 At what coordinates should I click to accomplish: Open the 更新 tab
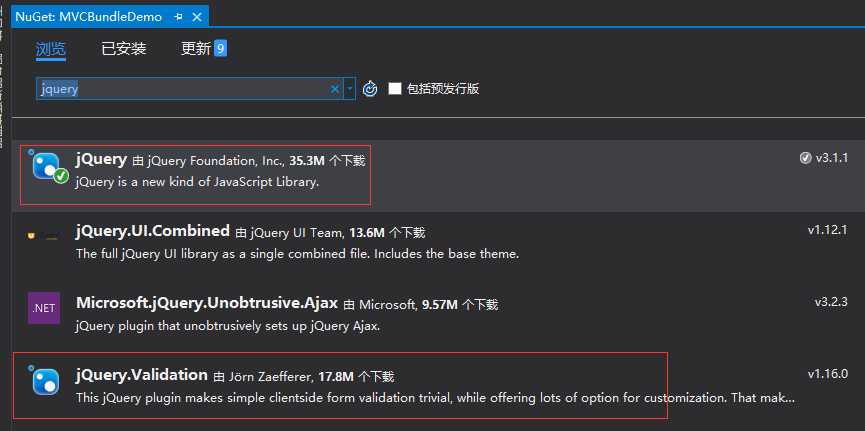(x=196, y=49)
